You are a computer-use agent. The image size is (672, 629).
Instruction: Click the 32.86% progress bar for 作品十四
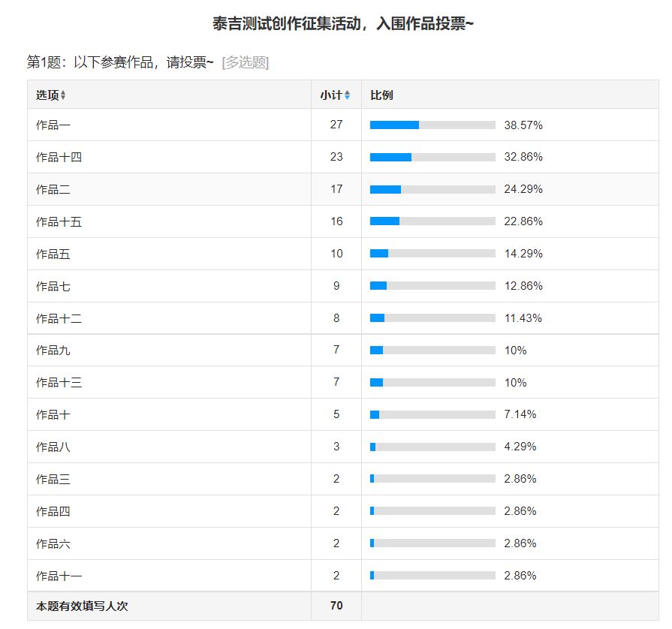[432, 158]
